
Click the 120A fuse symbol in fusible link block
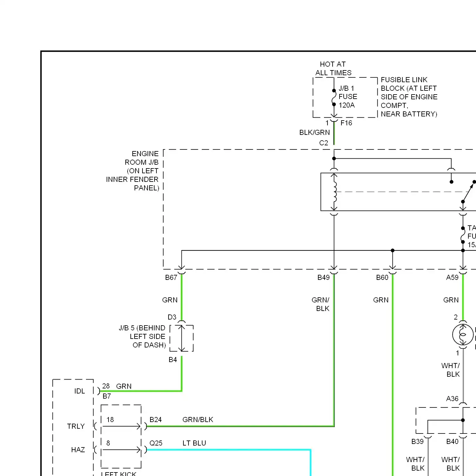click(x=334, y=97)
